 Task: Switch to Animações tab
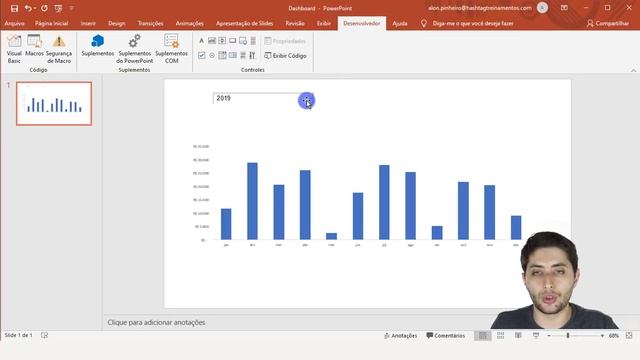pos(189,24)
